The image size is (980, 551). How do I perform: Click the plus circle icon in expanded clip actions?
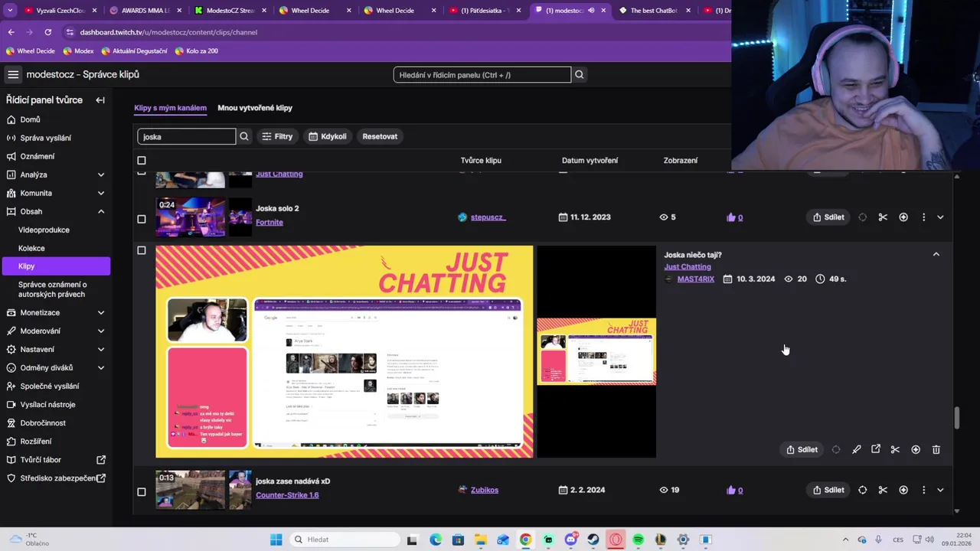(916, 449)
